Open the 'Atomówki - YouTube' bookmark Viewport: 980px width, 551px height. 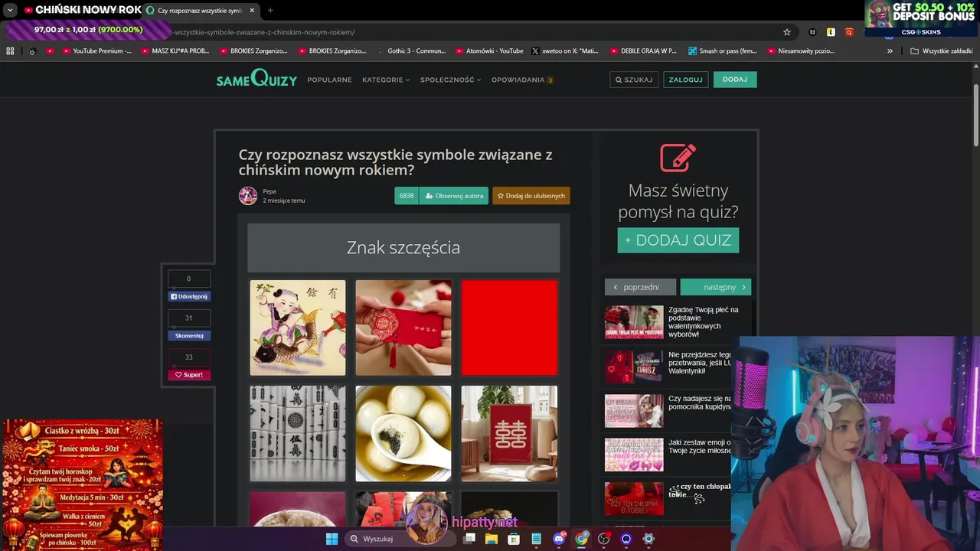pyautogui.click(x=489, y=51)
